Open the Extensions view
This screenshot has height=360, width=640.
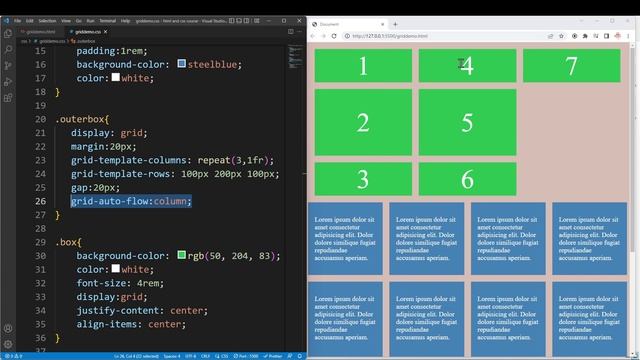pyautogui.click(x=8, y=98)
